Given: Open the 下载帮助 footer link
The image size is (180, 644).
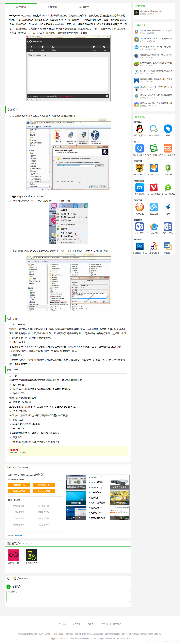Looking at the screenshot, I should 90,624.
